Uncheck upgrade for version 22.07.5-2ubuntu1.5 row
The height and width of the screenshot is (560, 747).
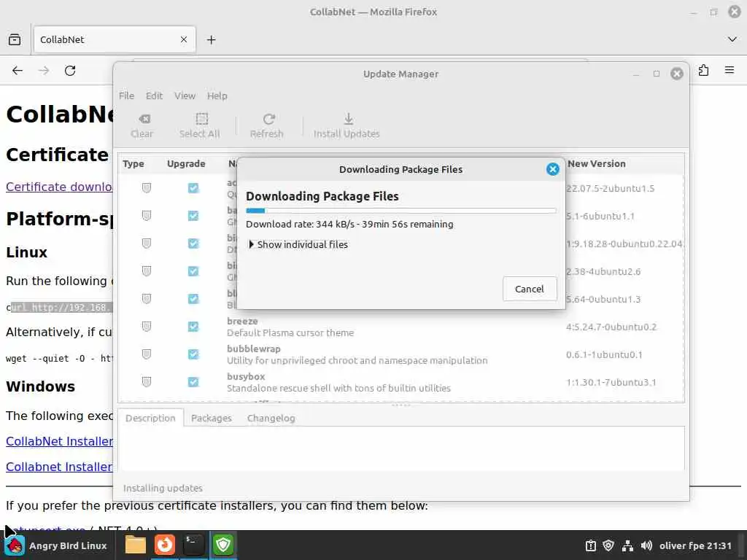tap(193, 188)
